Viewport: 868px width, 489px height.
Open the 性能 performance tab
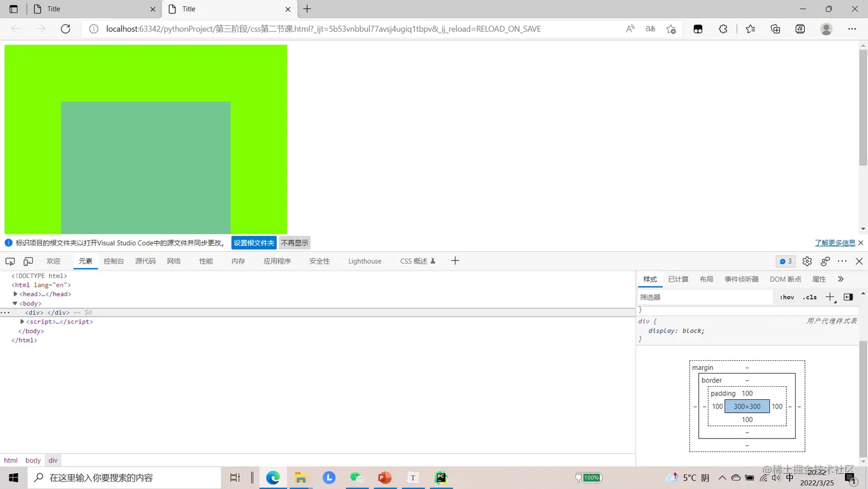206,261
